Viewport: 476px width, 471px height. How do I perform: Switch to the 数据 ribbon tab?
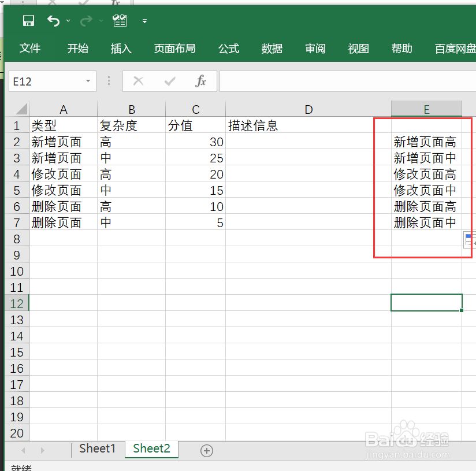click(x=272, y=49)
